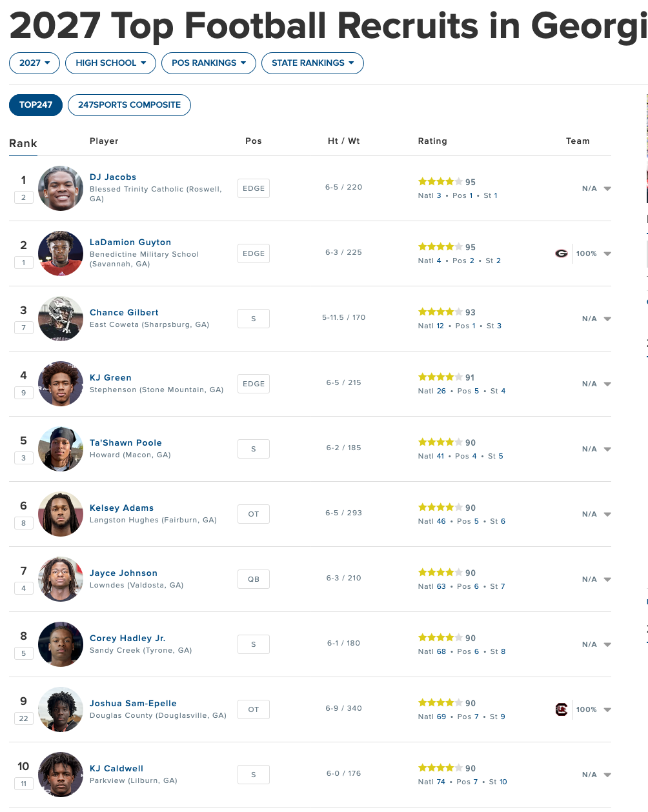The height and width of the screenshot is (812, 648).
Task: Expand team details for Joshua Sam-Epelle
Action: pos(607,710)
